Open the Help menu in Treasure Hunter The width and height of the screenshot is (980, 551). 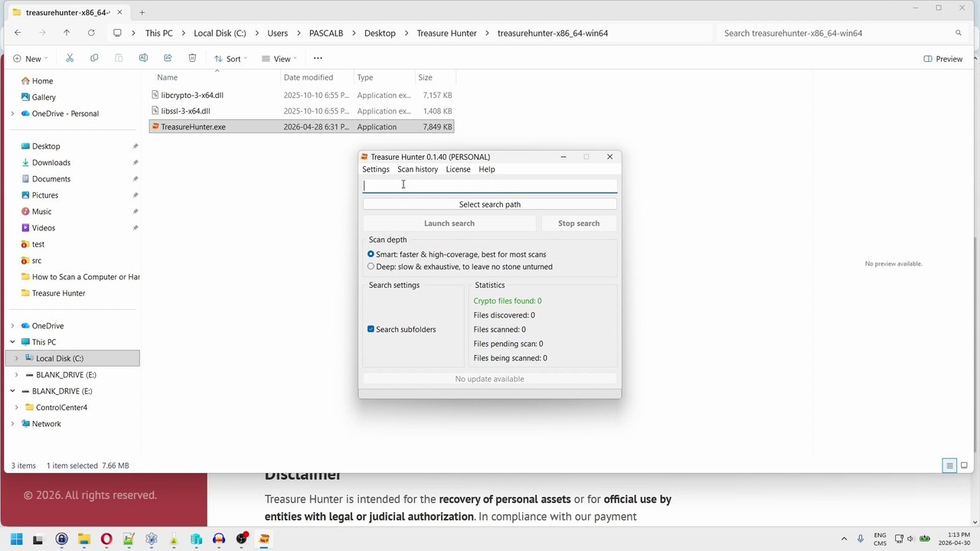[487, 169]
